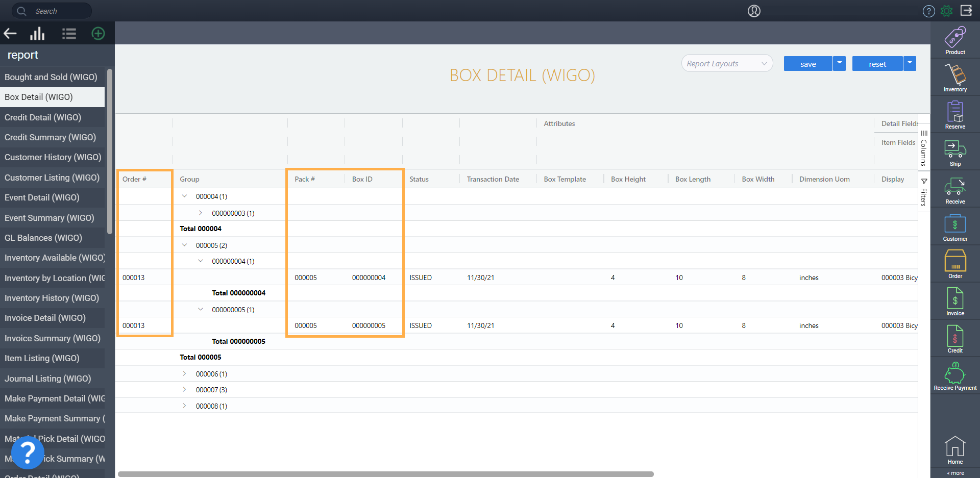Open the Ship module

coord(955,153)
